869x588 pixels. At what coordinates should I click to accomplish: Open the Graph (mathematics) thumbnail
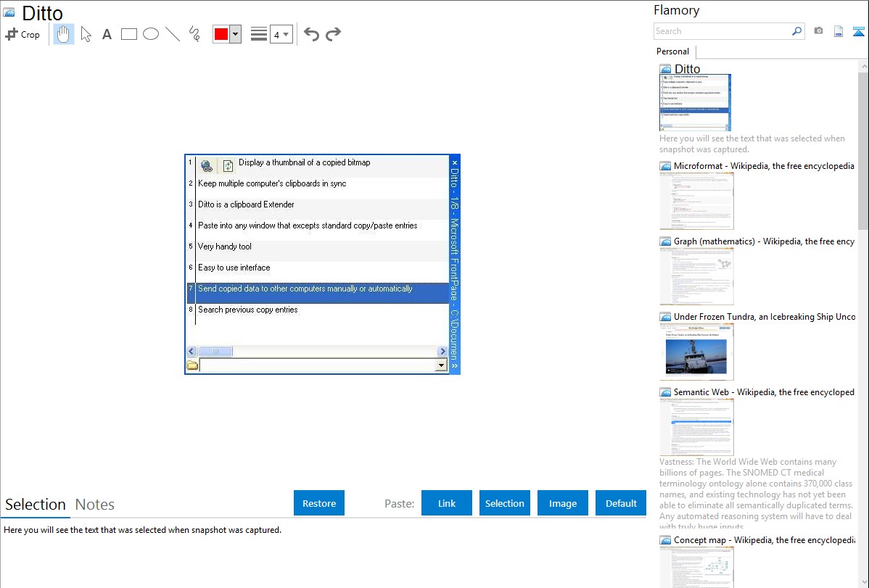pos(696,276)
